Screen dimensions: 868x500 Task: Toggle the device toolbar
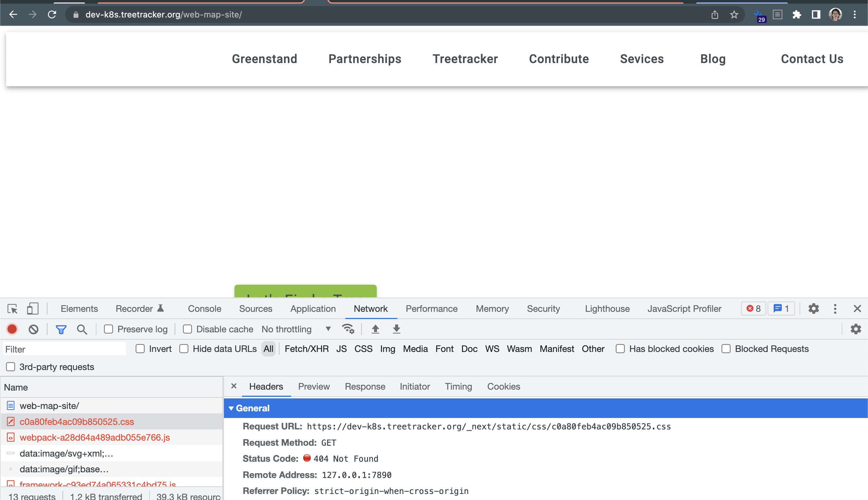[33, 309]
